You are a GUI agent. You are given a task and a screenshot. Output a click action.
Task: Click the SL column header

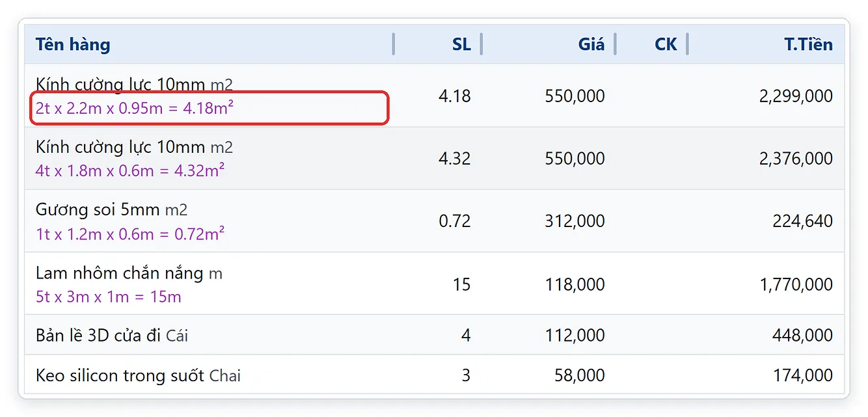(461, 44)
